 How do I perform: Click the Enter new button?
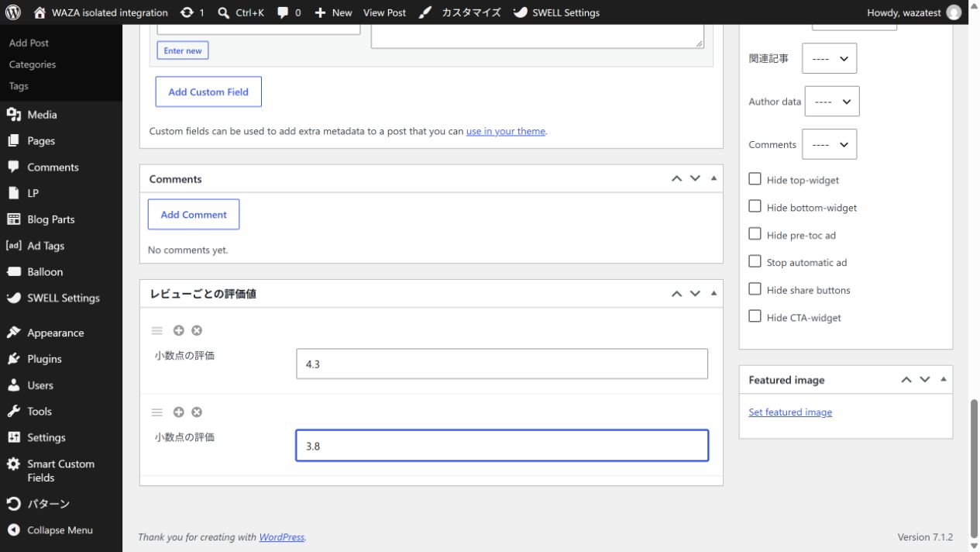pyautogui.click(x=183, y=50)
